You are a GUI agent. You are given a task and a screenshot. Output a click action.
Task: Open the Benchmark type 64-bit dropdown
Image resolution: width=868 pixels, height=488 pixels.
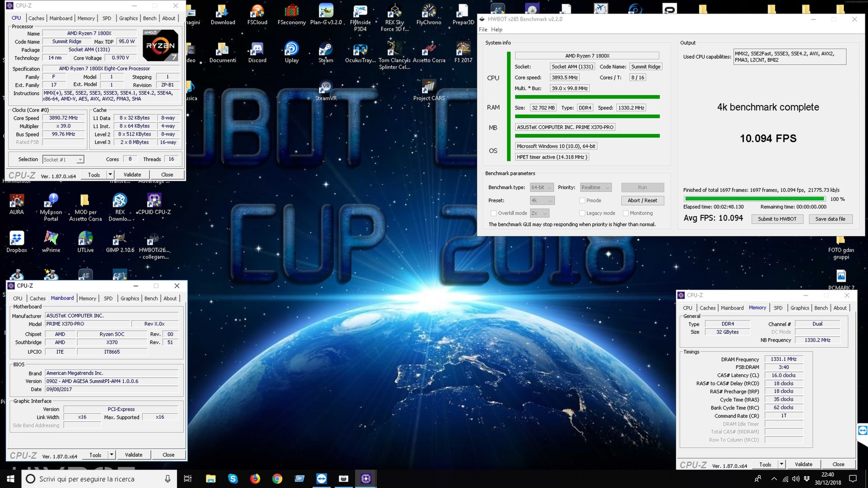[x=542, y=188]
